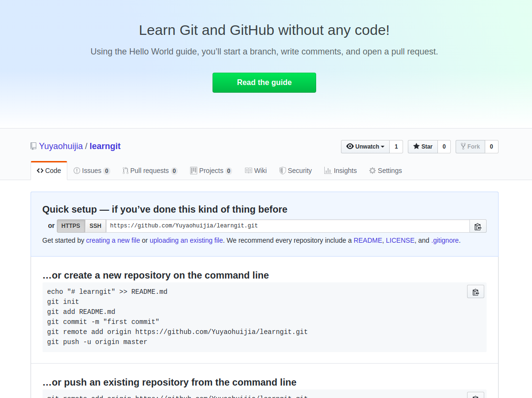Click the 'or push an existing repository' heading
Screen dimensions: 532x398
point(170,382)
